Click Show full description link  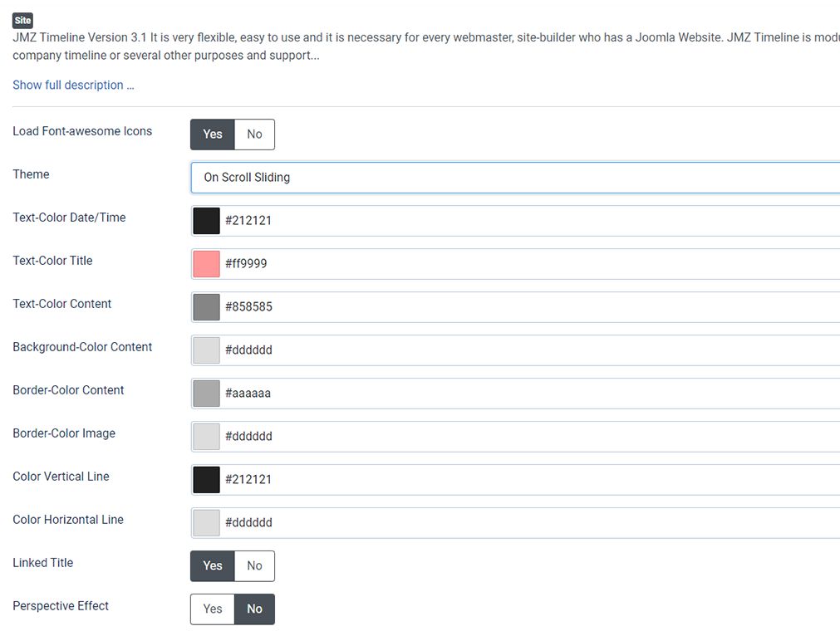point(73,85)
